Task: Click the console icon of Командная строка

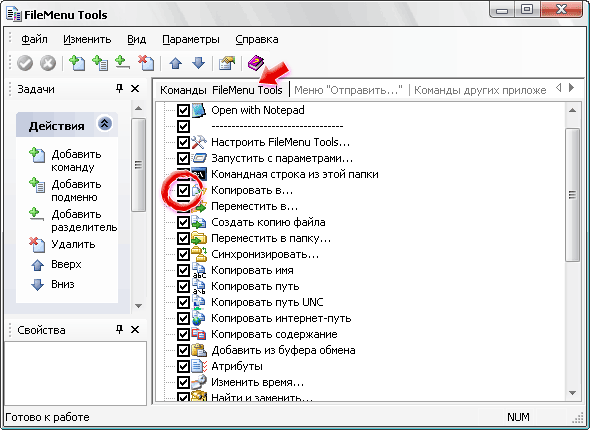Action: pyautogui.click(x=199, y=174)
